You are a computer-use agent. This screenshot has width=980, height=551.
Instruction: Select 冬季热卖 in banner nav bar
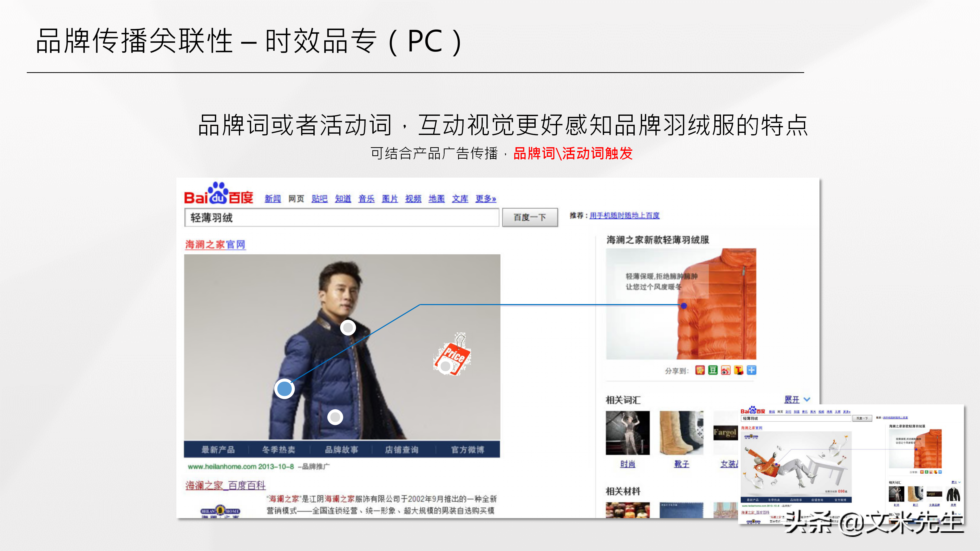click(x=278, y=450)
